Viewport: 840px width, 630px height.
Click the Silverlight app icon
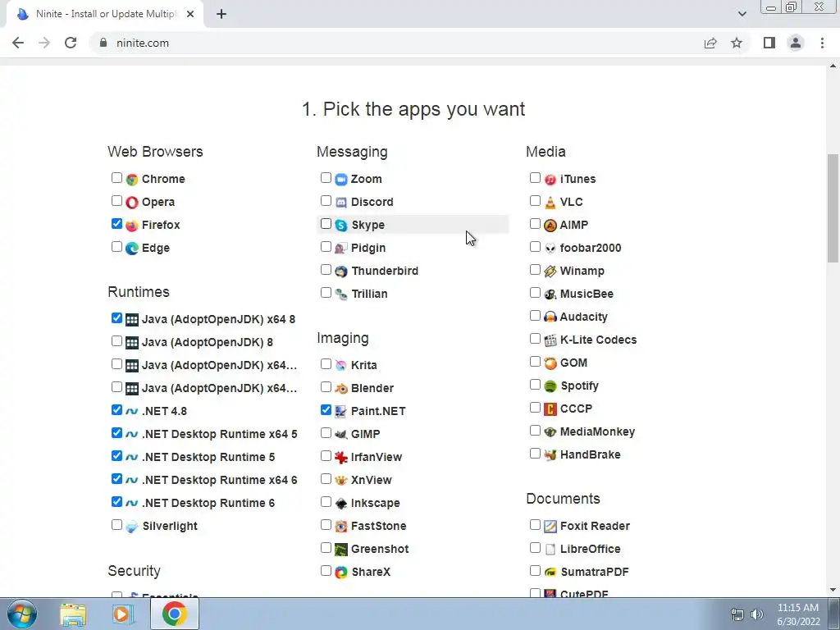[x=132, y=527]
